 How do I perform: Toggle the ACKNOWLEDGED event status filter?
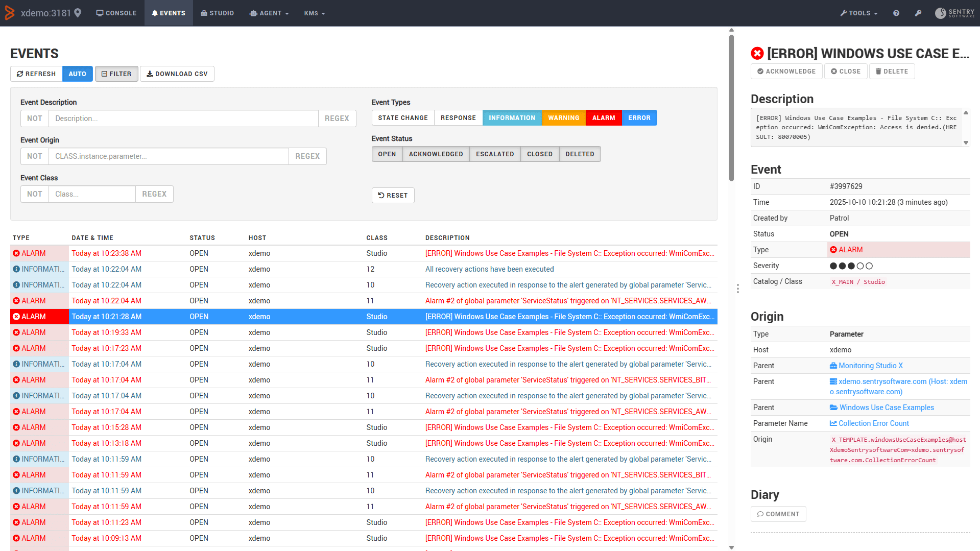point(436,154)
